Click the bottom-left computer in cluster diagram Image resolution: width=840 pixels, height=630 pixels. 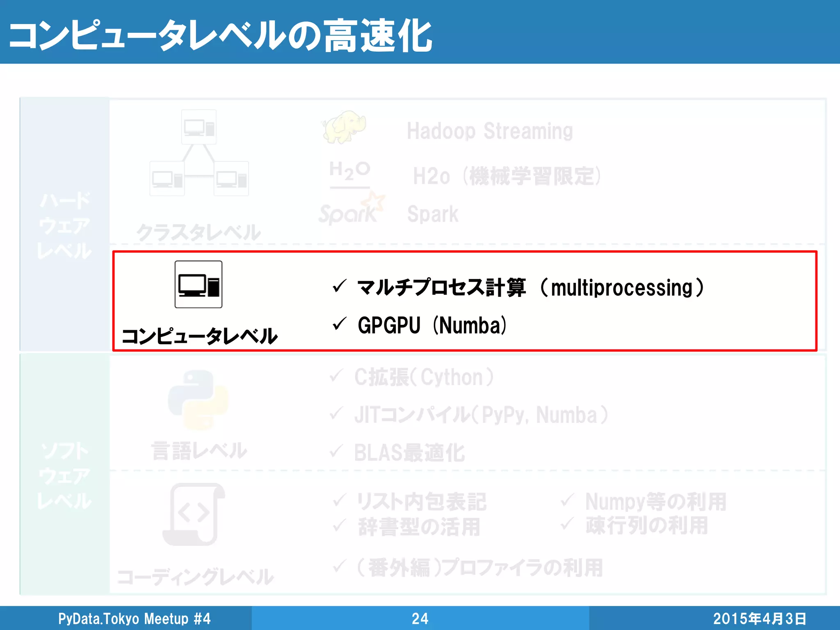click(167, 179)
